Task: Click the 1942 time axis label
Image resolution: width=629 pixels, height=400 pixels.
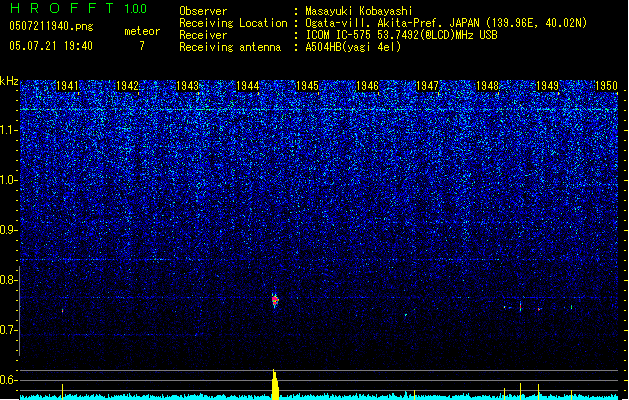Action: 127,86
